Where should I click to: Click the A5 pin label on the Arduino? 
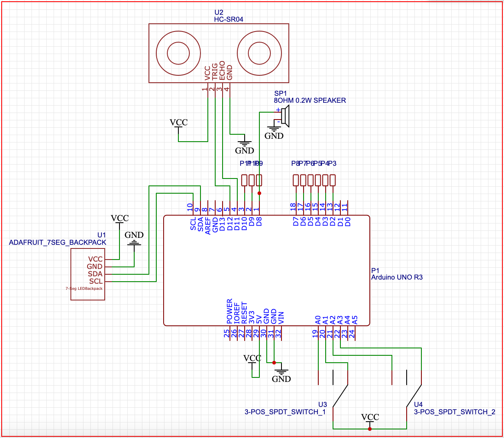pos(355,320)
